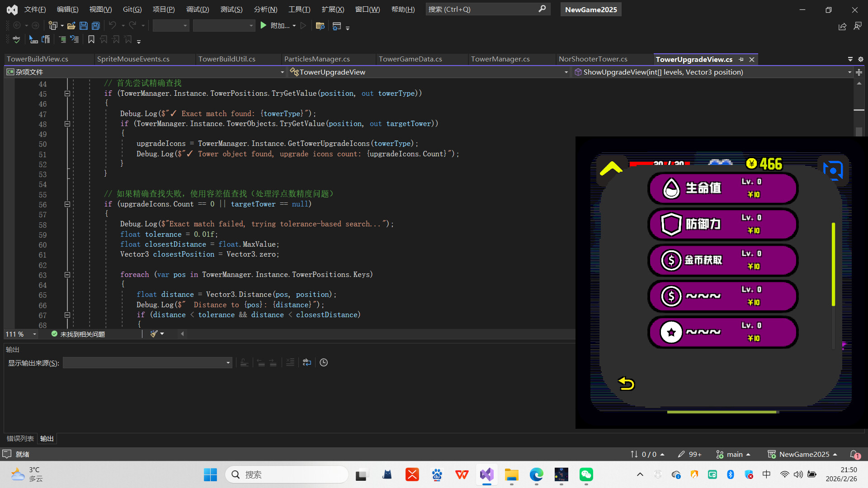Viewport: 868px width, 488px height.
Task: Open Git branch picker showing main
Action: pos(733,454)
